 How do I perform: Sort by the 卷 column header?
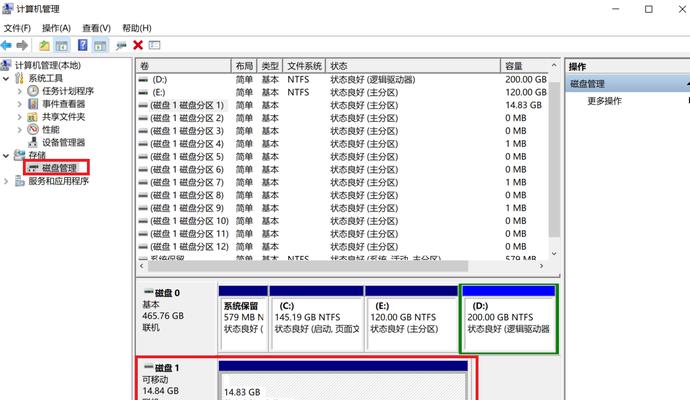(184, 66)
